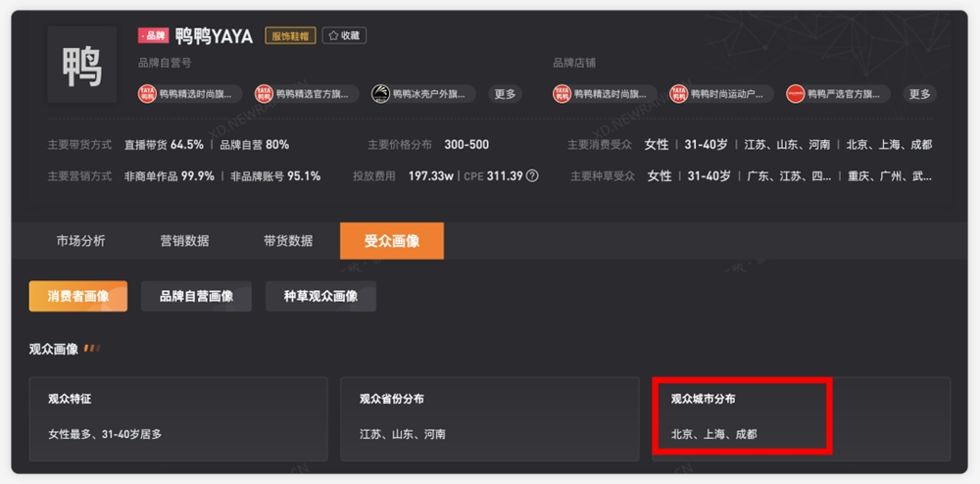Select the 种草观众画像 sub-tab
The height and width of the screenshot is (484, 980).
[x=320, y=296]
